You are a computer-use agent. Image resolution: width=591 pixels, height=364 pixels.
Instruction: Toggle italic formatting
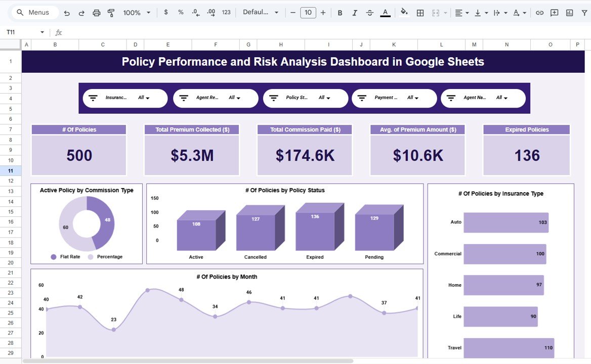354,12
